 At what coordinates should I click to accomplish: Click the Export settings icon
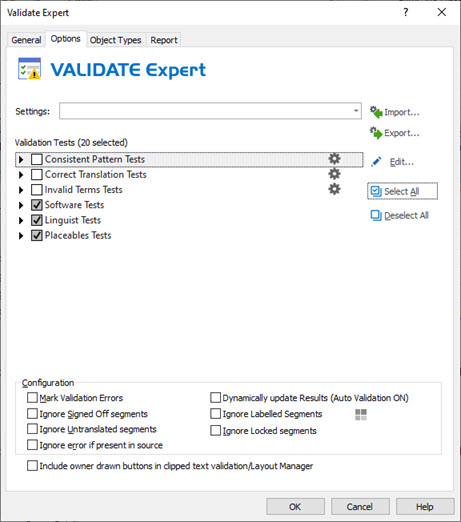pos(376,133)
